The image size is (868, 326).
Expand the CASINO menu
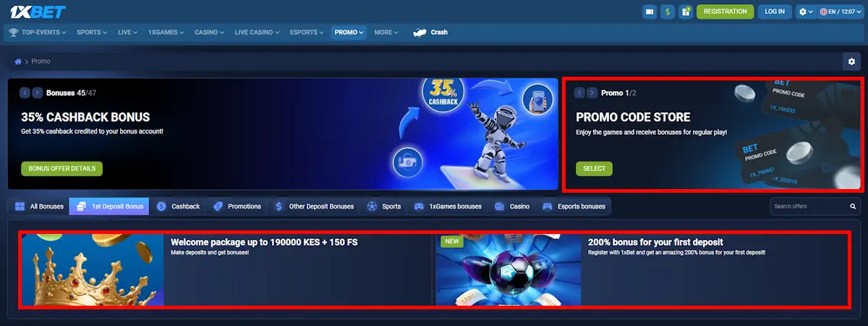pos(210,33)
